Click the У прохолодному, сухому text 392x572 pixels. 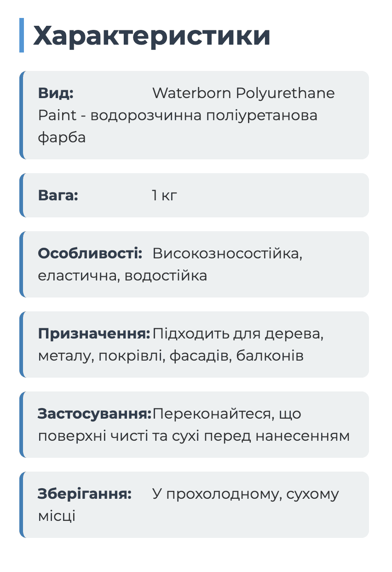pyautogui.click(x=245, y=494)
